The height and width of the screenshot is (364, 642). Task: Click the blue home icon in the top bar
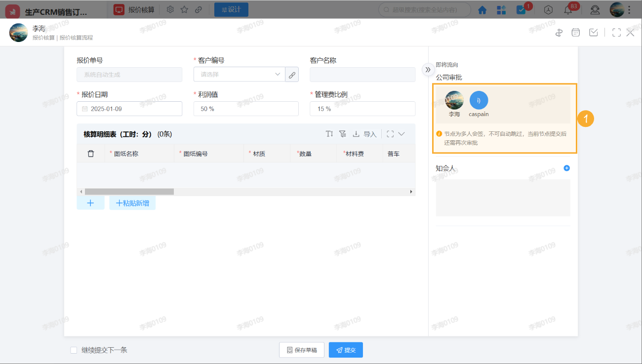click(x=482, y=9)
